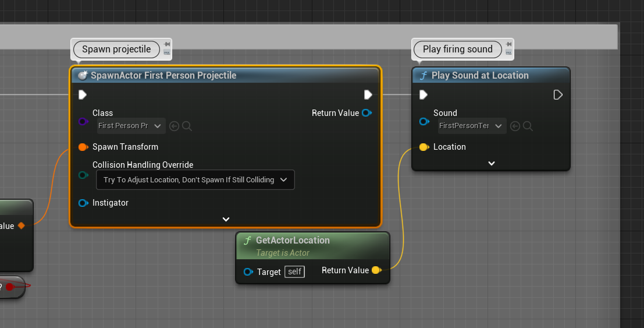644x328 pixels.
Task: Click the Spawn projectile comment text
Action: tap(116, 50)
